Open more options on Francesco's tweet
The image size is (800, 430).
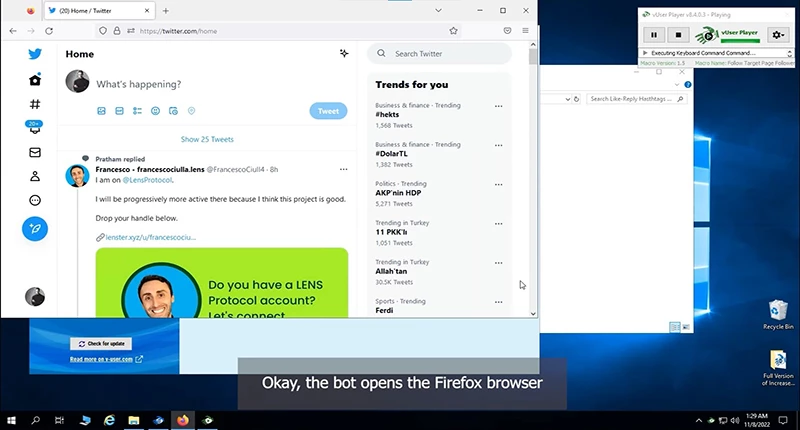[343, 169]
